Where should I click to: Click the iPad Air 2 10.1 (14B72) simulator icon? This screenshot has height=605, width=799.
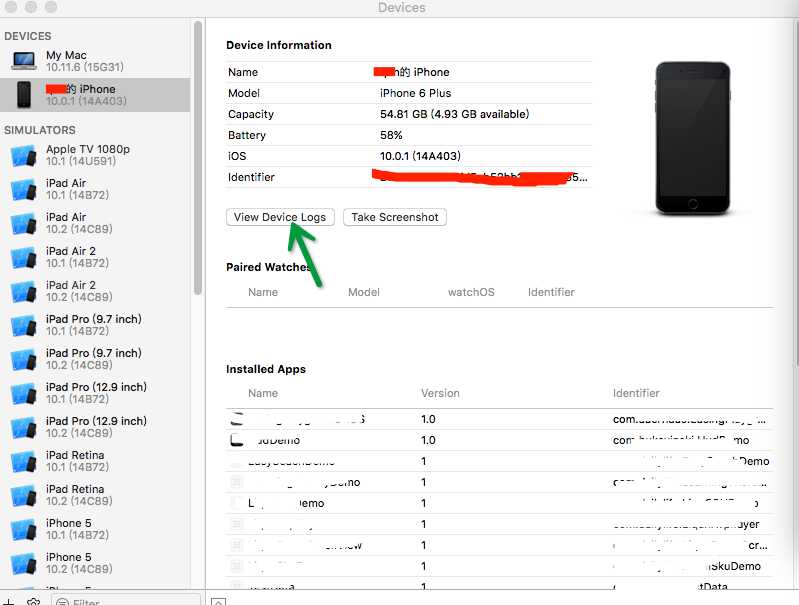(23, 257)
